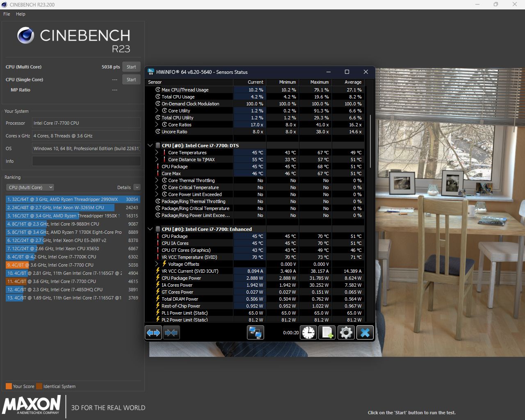Screen dimensions: 525x420
Task: Open the CPU (Multi Core) ranking dropdown
Action: click(x=30, y=187)
